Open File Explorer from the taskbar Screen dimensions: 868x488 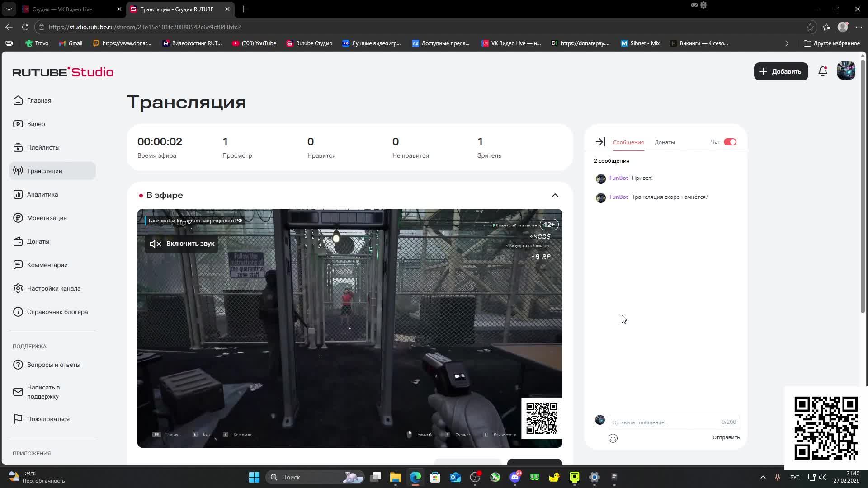pos(395,477)
